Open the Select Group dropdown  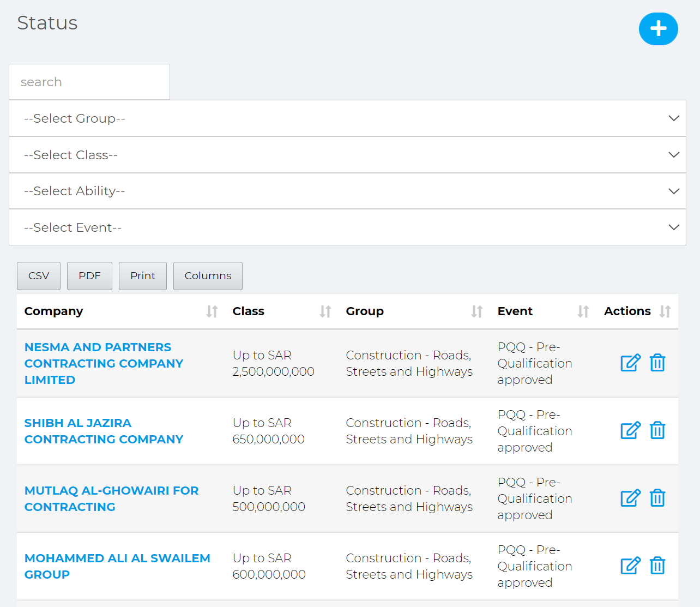click(x=347, y=118)
